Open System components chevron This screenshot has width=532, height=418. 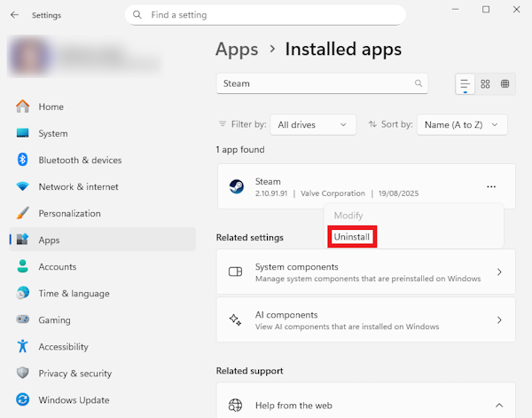point(499,272)
